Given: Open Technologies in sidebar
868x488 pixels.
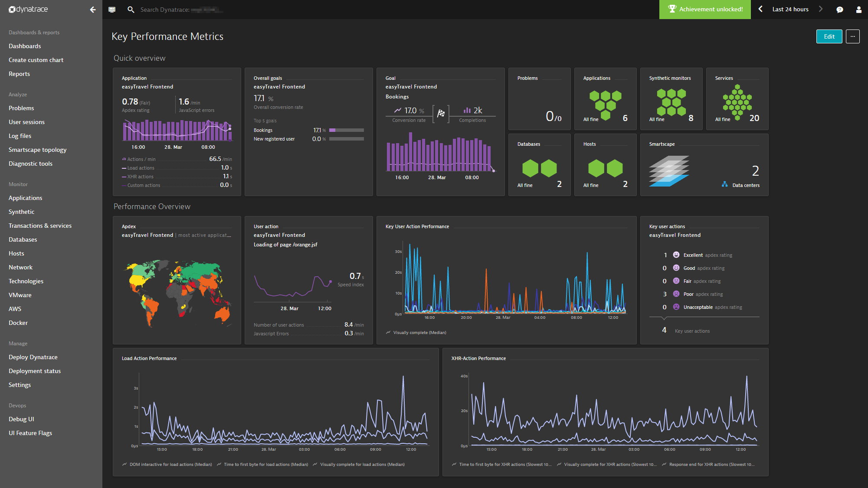Looking at the screenshot, I should tap(26, 281).
